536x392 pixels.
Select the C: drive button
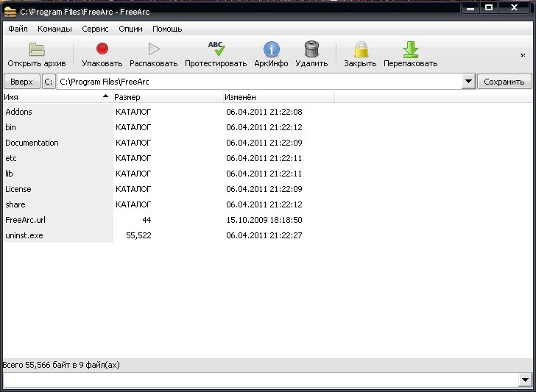click(x=49, y=82)
